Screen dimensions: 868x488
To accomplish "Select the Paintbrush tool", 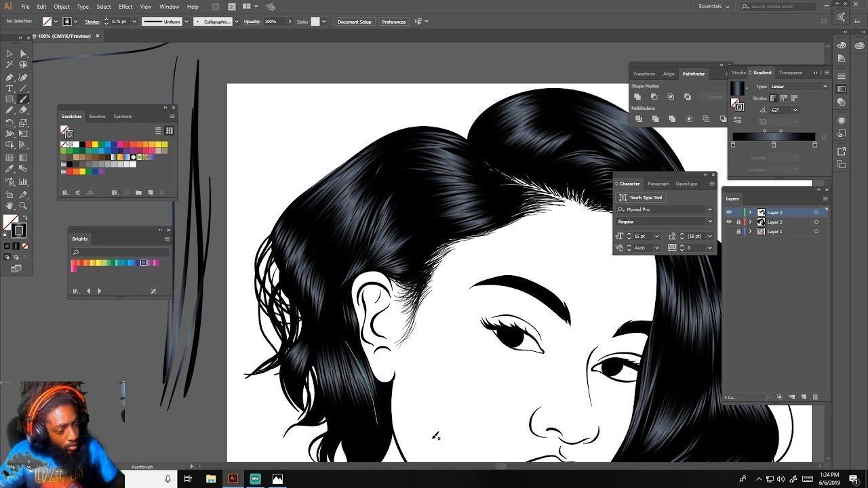I will (23, 100).
